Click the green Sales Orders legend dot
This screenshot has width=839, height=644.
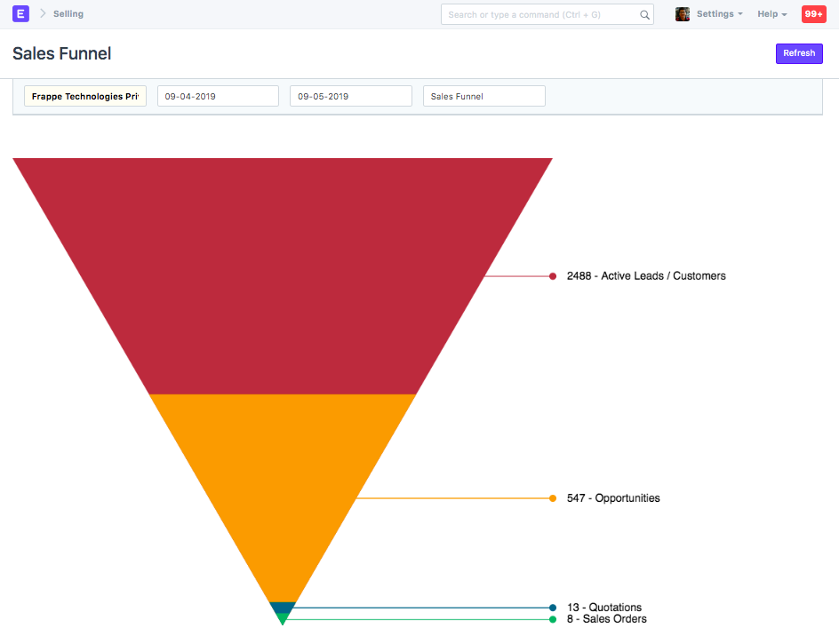click(553, 619)
